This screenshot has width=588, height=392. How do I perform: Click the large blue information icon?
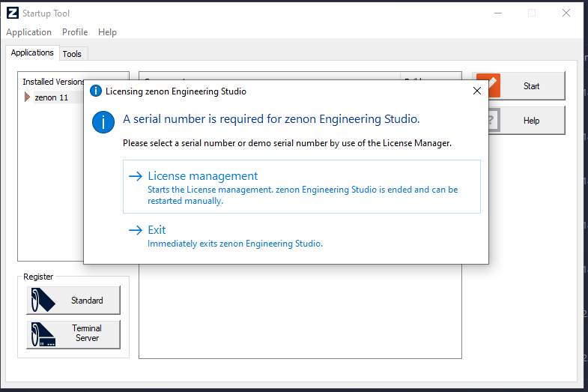tap(103, 122)
